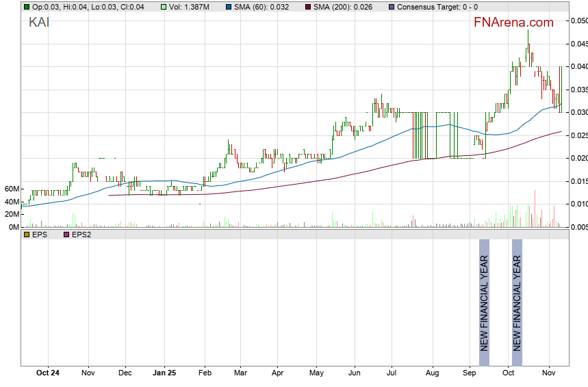The image size is (588, 387).
Task: Click the KAI ticker label
Action: tap(39, 23)
